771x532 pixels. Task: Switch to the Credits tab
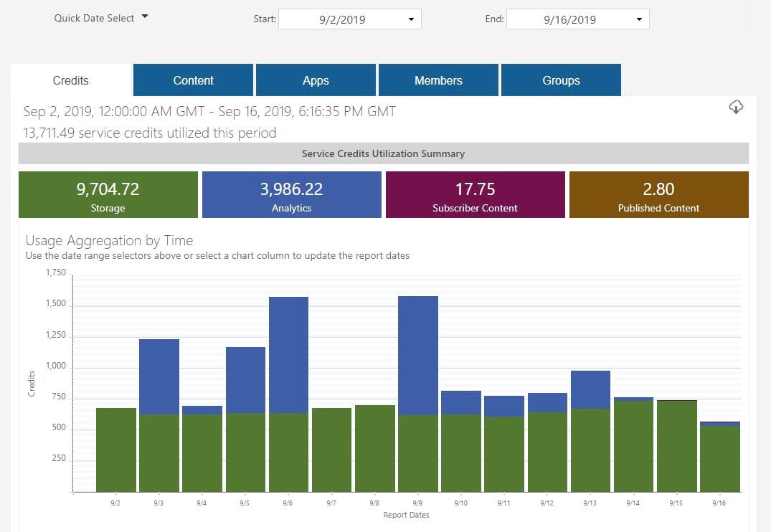(x=71, y=80)
